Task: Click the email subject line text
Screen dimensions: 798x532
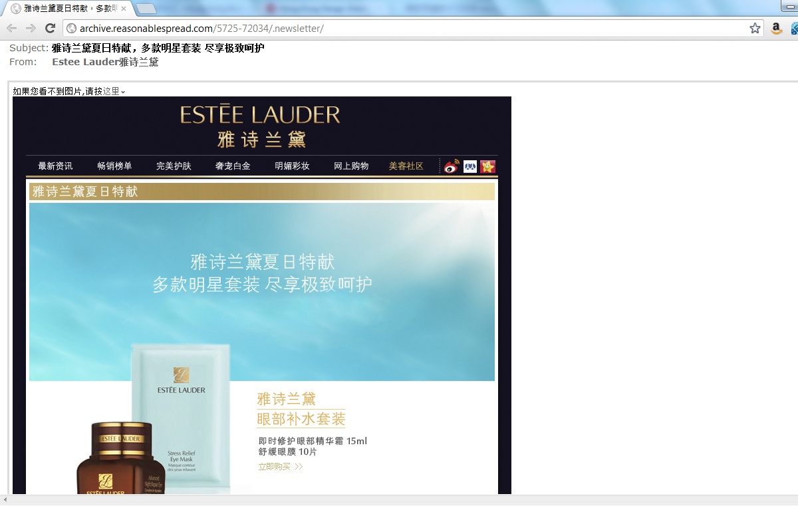Action: [158, 48]
